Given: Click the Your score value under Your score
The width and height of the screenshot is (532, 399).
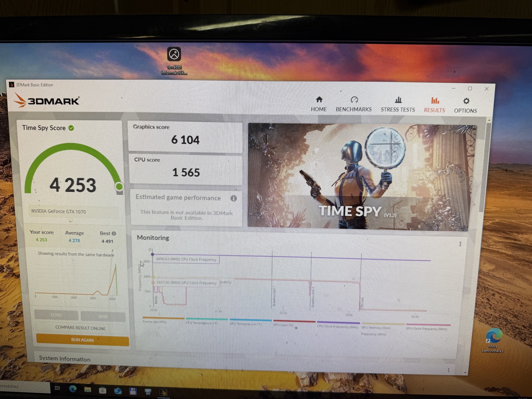Looking at the screenshot, I should coord(41,240).
